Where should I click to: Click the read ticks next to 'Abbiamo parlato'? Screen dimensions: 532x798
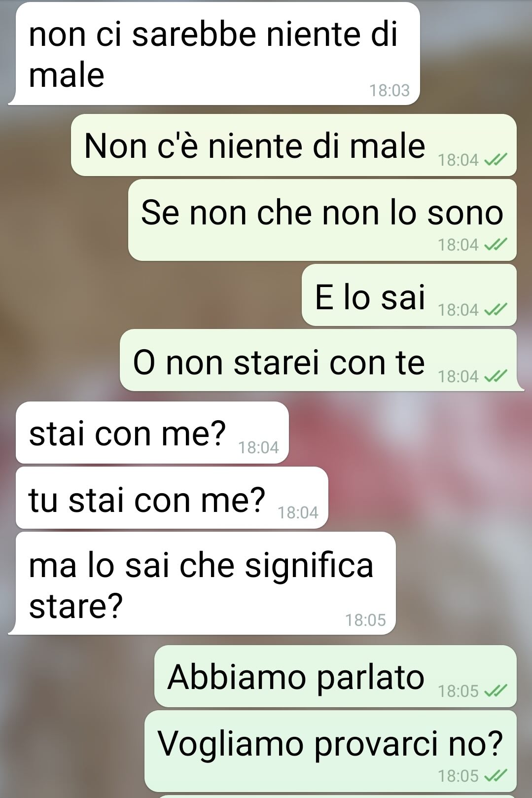coord(496,691)
